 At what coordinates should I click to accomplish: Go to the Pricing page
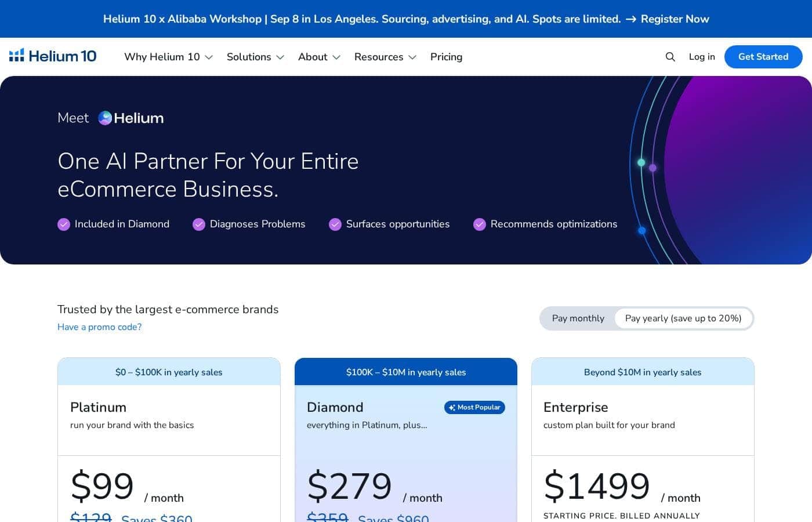(446, 57)
